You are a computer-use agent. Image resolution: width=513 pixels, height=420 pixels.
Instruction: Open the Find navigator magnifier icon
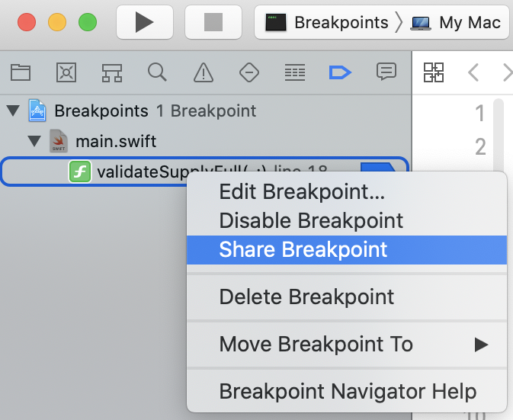[157, 72]
